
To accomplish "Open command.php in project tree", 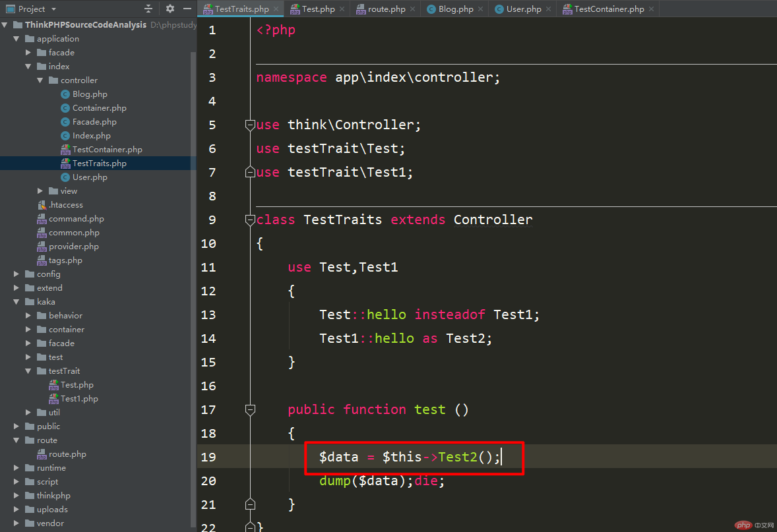I will (x=77, y=218).
